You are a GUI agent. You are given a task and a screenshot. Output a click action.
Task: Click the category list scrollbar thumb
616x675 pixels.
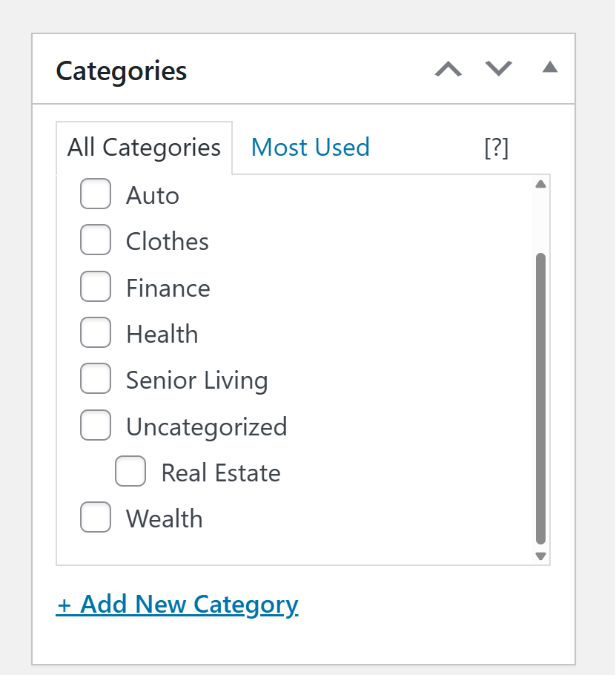tap(540, 399)
